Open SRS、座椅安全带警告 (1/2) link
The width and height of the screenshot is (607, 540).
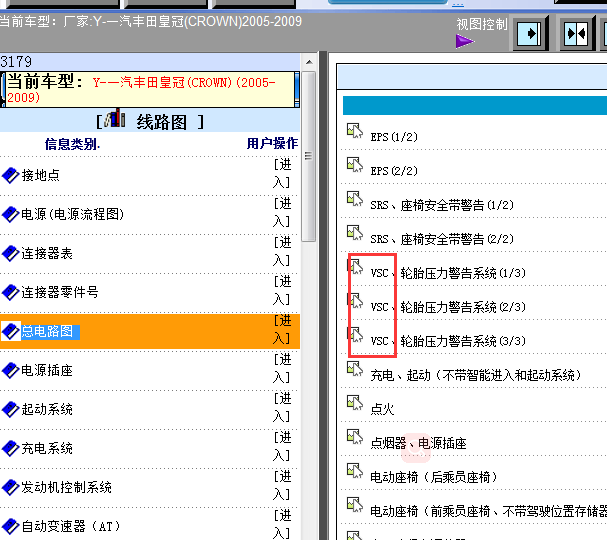point(442,205)
